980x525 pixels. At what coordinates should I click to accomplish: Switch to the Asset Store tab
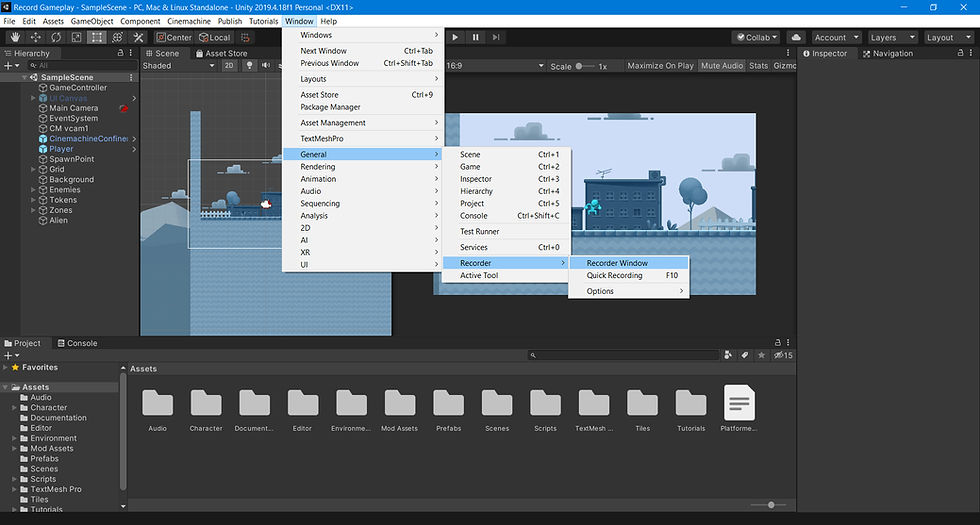tap(221, 54)
